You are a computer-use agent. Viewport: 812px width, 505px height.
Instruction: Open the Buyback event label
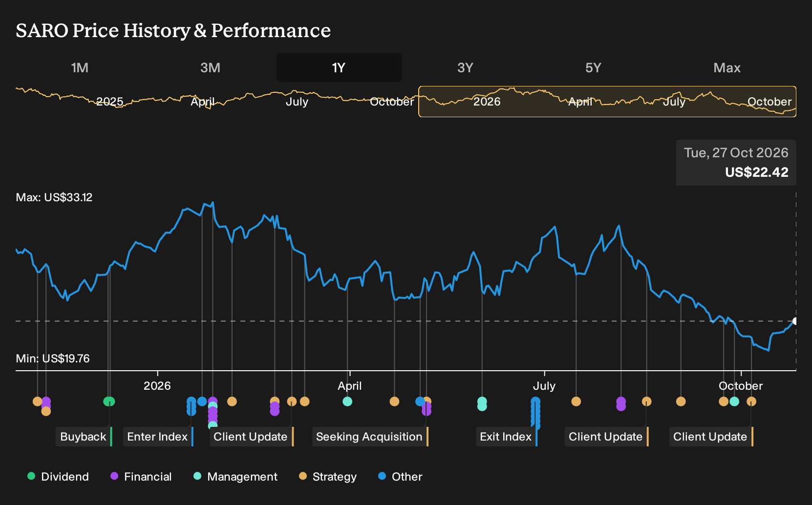pyautogui.click(x=84, y=437)
